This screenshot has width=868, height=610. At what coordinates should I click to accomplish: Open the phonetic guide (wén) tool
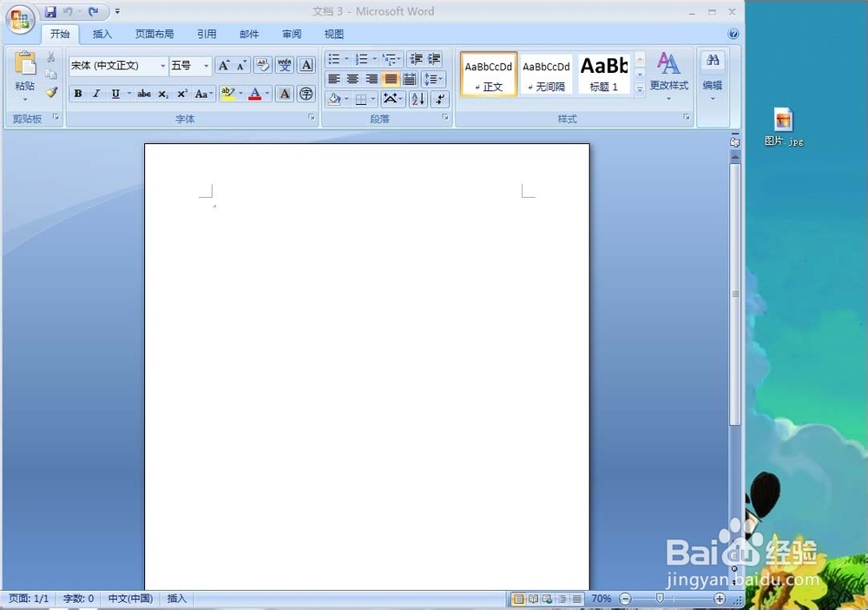285,65
